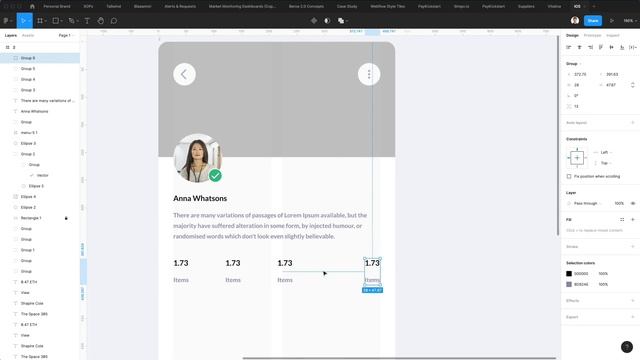This screenshot has height=360, width=640.
Task: Select Ellipse 4 layer in list
Action: (40, 197)
